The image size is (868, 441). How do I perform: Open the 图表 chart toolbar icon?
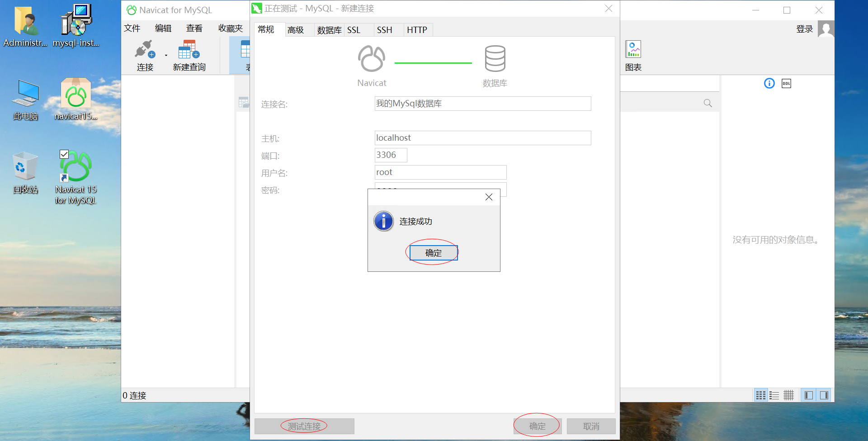(x=633, y=49)
